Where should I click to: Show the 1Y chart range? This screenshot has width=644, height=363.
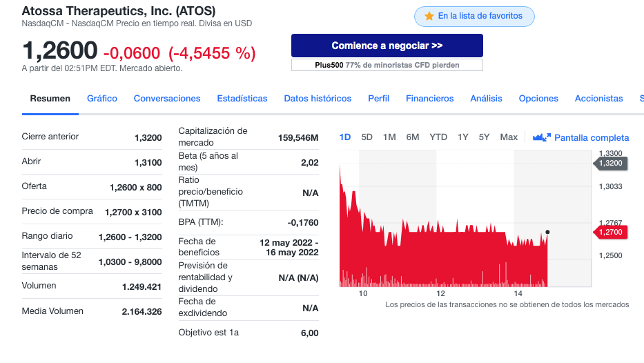[463, 137]
